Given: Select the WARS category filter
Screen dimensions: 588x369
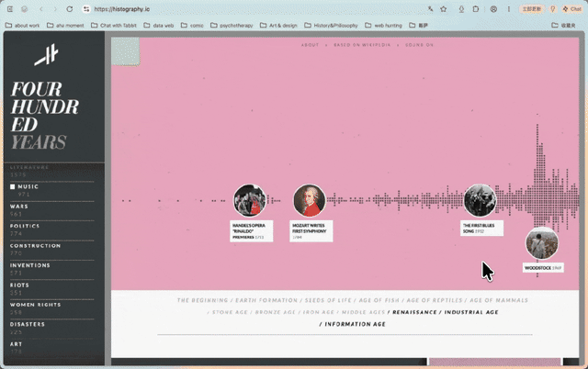Looking at the screenshot, I should click(18, 207).
